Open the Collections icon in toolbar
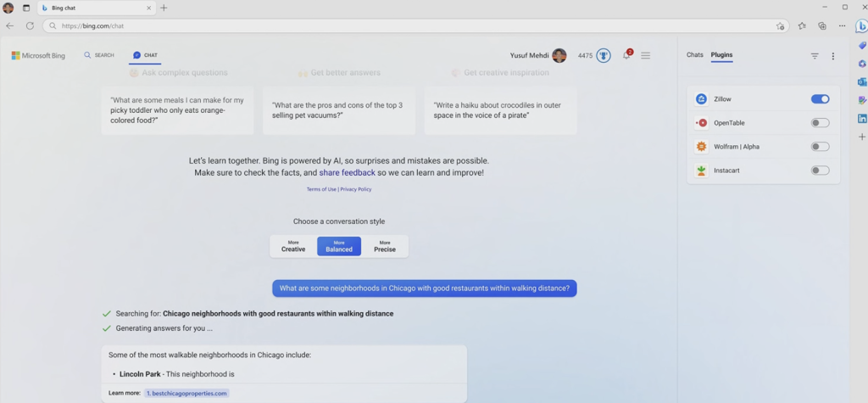868x403 pixels. click(x=822, y=25)
